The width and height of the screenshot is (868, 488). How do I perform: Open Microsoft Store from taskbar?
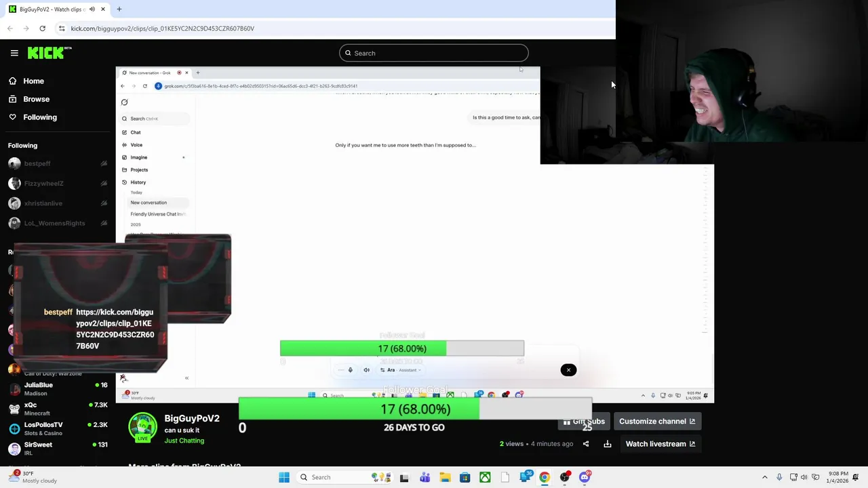(465, 477)
